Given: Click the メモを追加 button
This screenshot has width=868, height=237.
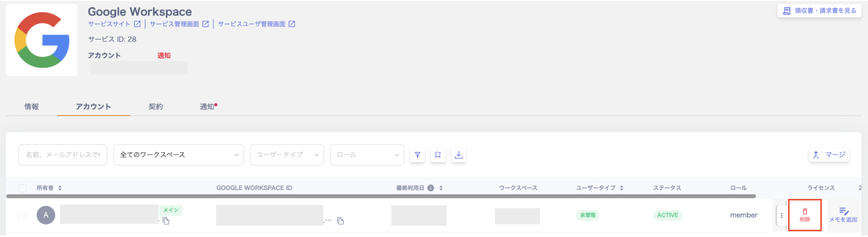Looking at the screenshot, I should (843, 215).
